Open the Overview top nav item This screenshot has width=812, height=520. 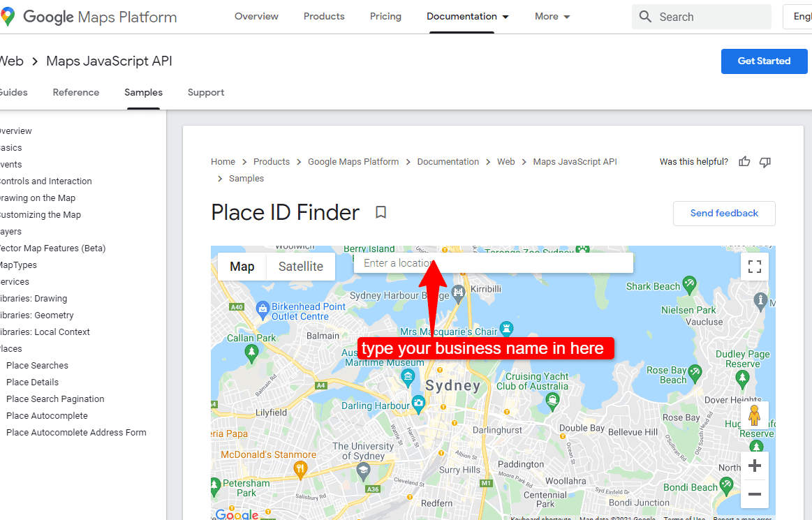coord(256,17)
